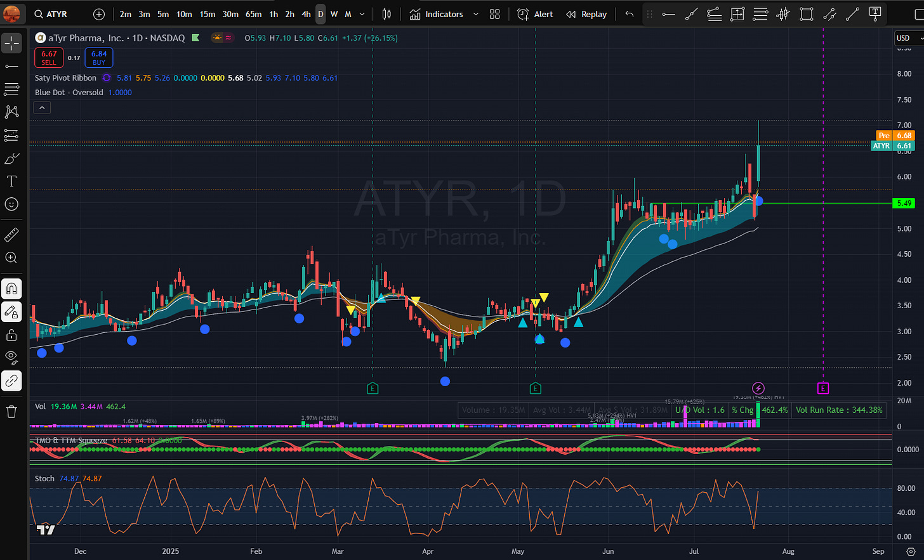Toggle the active D daily interval

click(320, 14)
